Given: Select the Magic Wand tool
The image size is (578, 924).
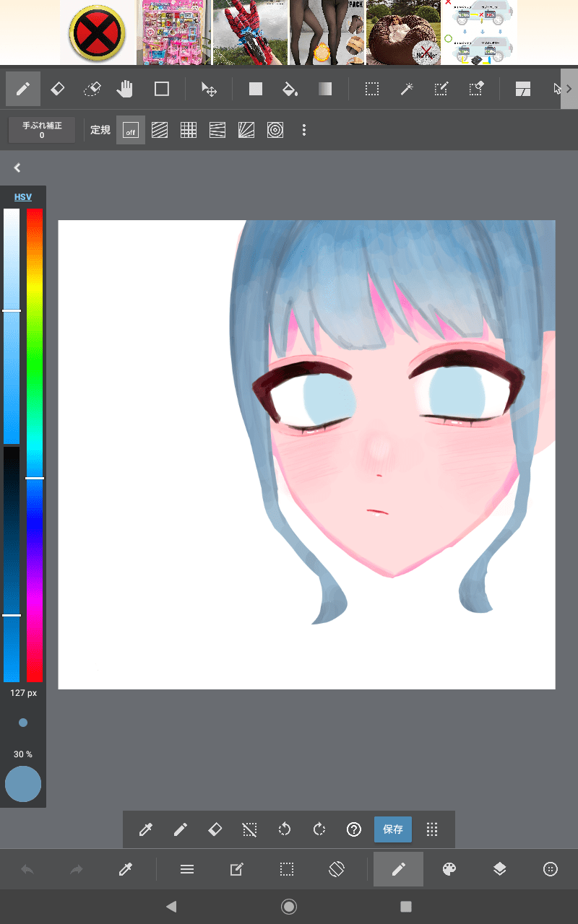Looking at the screenshot, I should [407, 89].
